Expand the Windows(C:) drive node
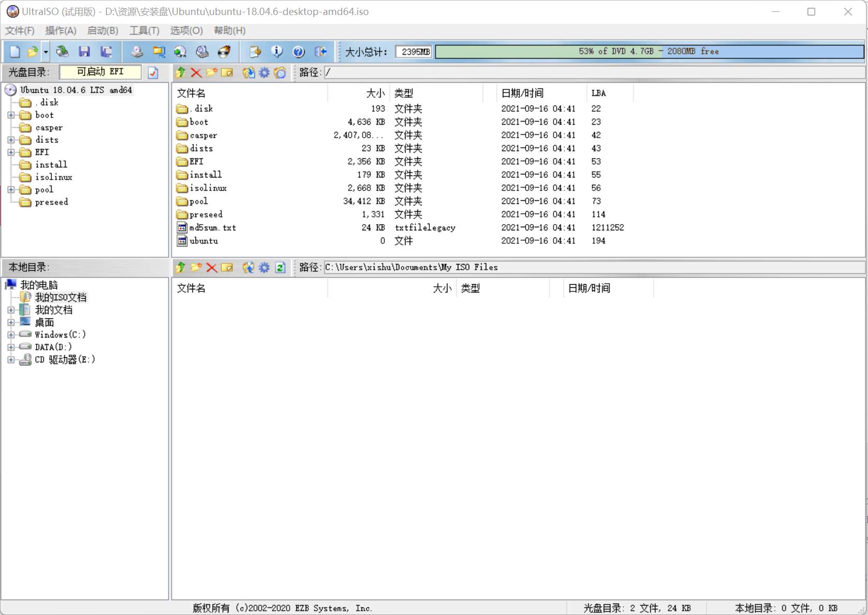 [x=11, y=335]
